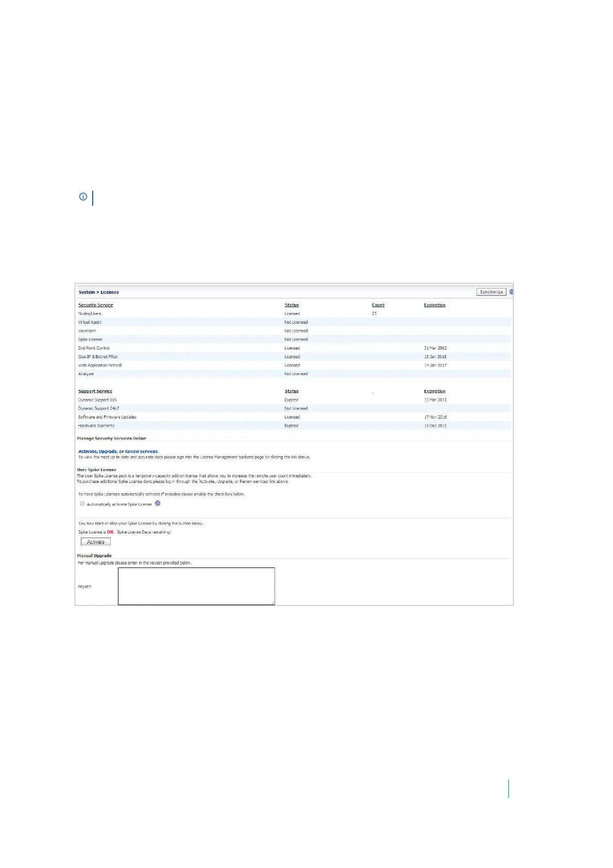Screen dimensions: 613x868
Task: Focus the Keyset text box
Action: (x=196, y=586)
